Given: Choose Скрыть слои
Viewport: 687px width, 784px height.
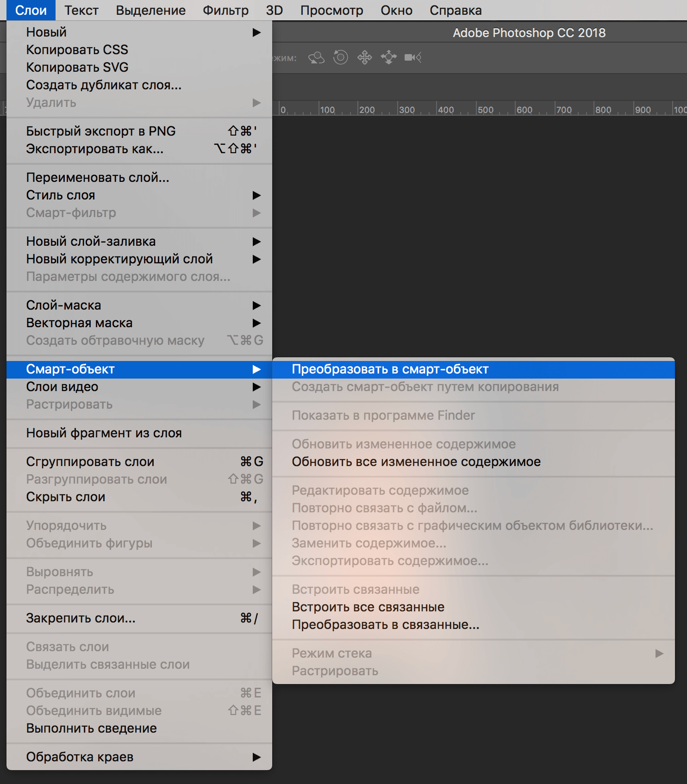Looking at the screenshot, I should click(x=139, y=497).
